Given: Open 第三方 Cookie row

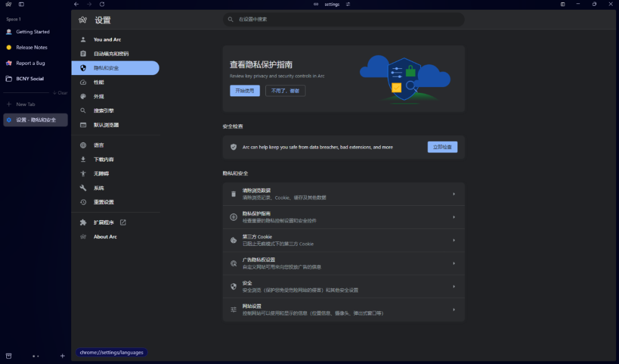Looking at the screenshot, I should pos(343,240).
